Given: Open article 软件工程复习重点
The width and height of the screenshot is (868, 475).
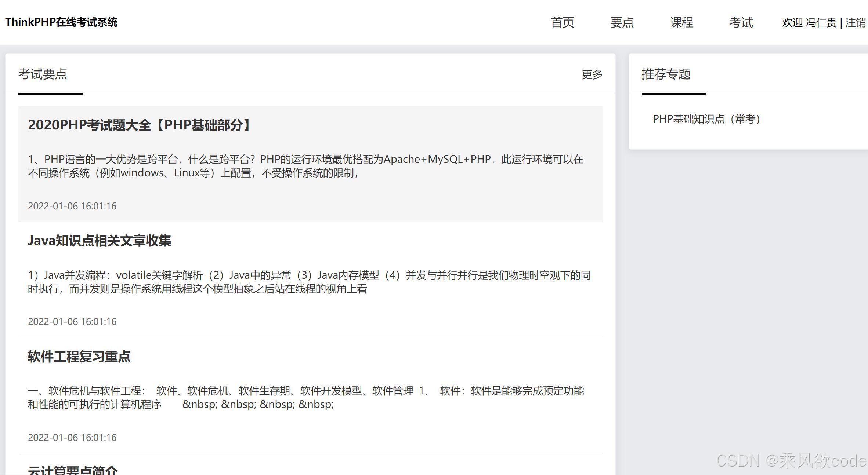Looking at the screenshot, I should pyautogui.click(x=79, y=357).
